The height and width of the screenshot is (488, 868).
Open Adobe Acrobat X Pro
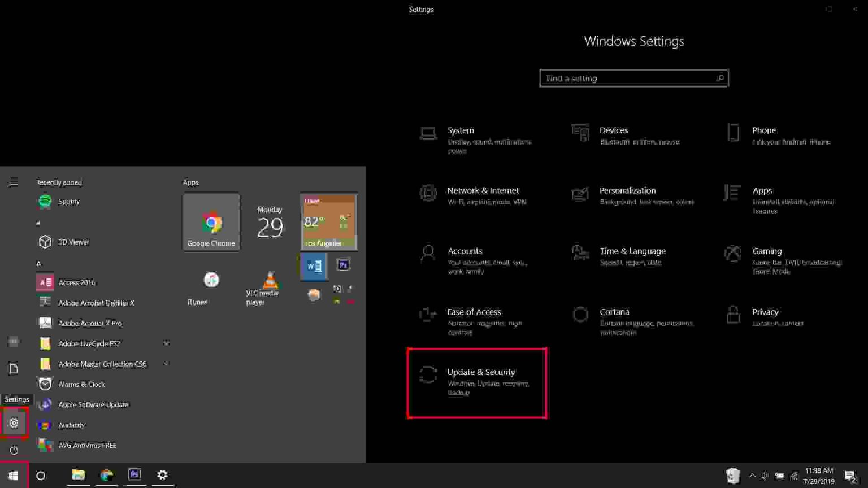(102, 323)
